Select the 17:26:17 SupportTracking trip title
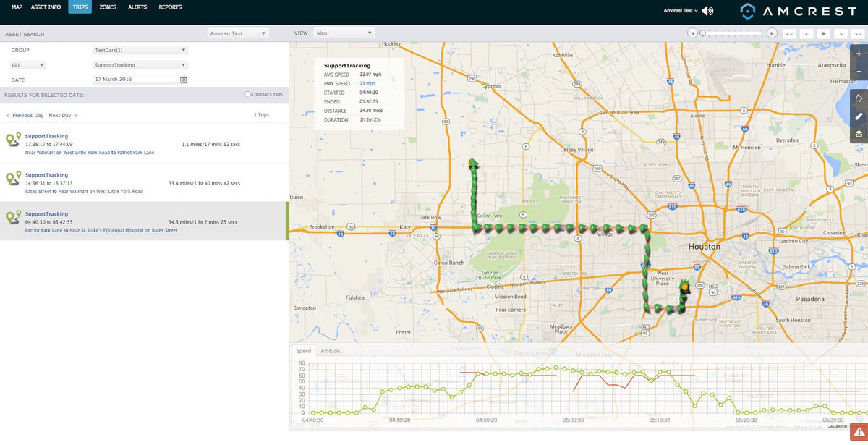The height and width of the screenshot is (445, 868). [46, 136]
